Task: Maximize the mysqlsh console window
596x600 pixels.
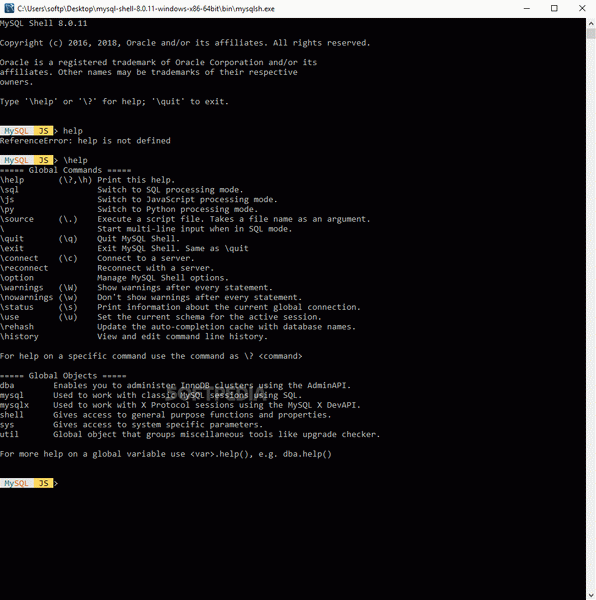Action: [x=554, y=8]
